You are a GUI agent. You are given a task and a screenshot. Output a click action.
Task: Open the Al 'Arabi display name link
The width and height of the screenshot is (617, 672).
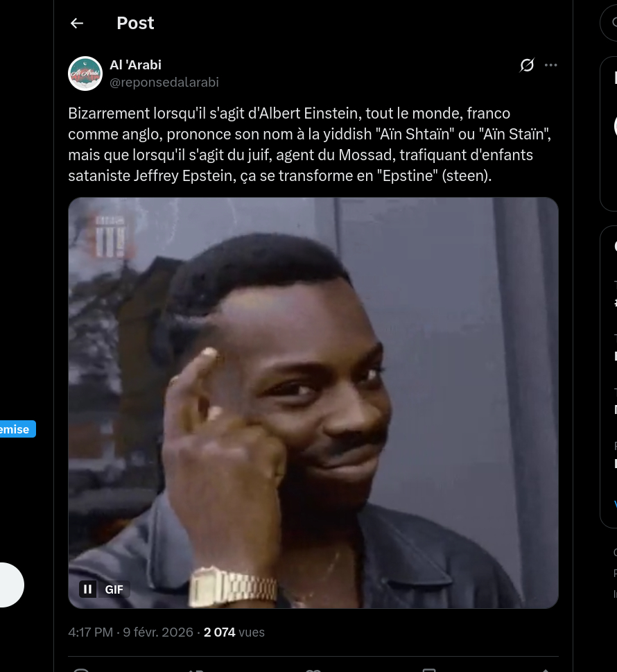[135, 64]
